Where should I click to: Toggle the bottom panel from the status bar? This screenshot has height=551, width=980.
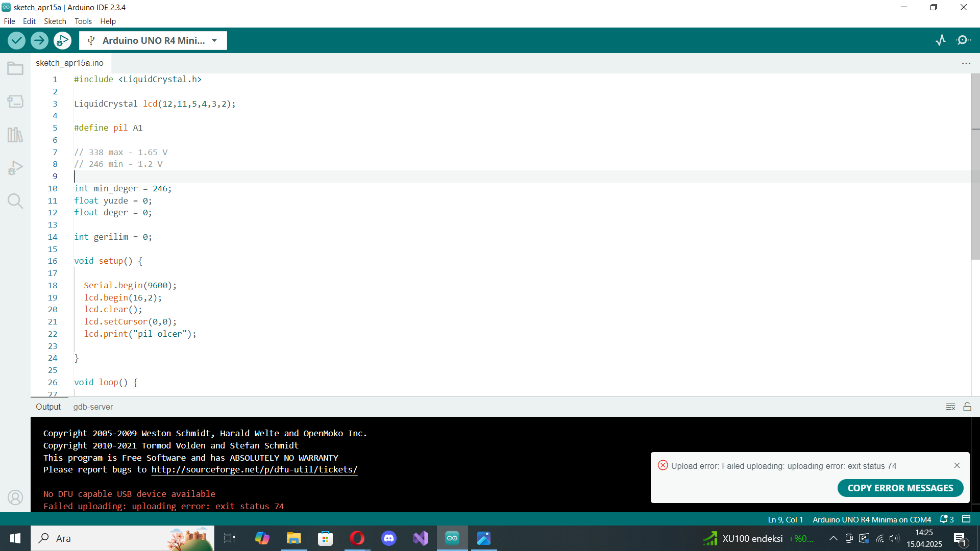point(966,519)
